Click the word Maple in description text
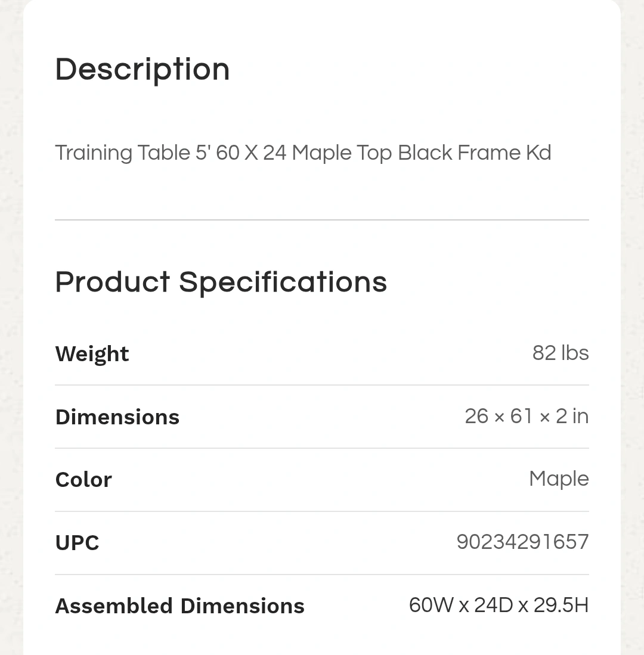 (x=322, y=154)
